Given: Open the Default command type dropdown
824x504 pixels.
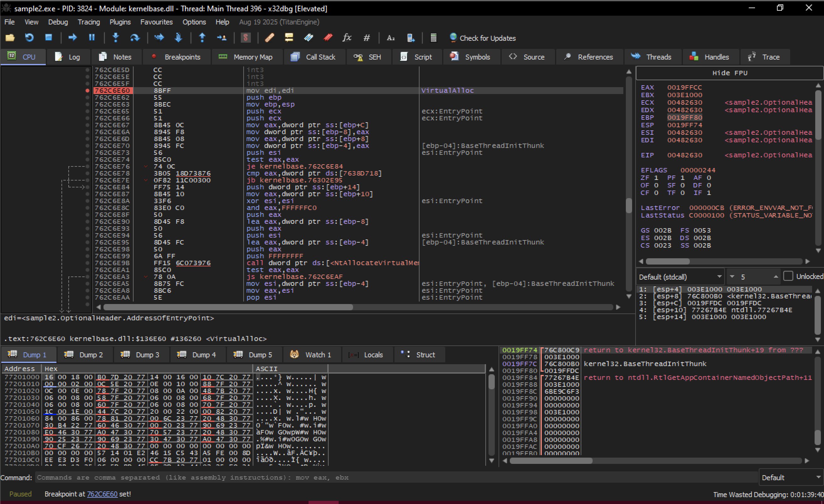Looking at the screenshot, I should point(790,477).
